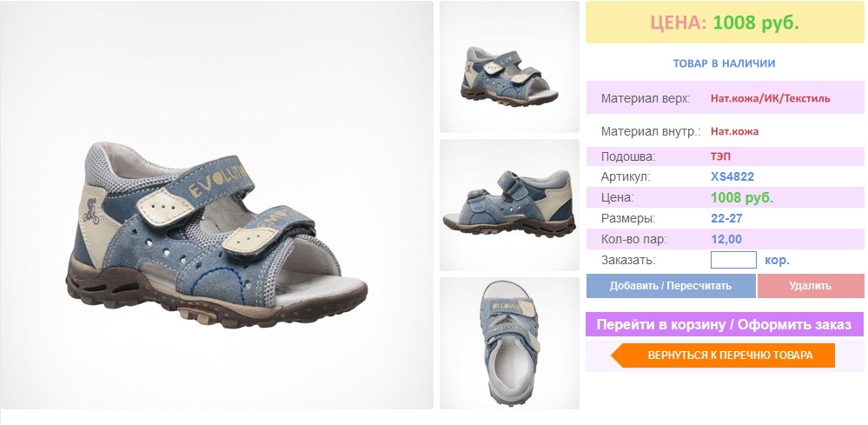Open Перейти в корзину / Оформить заказ

(x=724, y=324)
